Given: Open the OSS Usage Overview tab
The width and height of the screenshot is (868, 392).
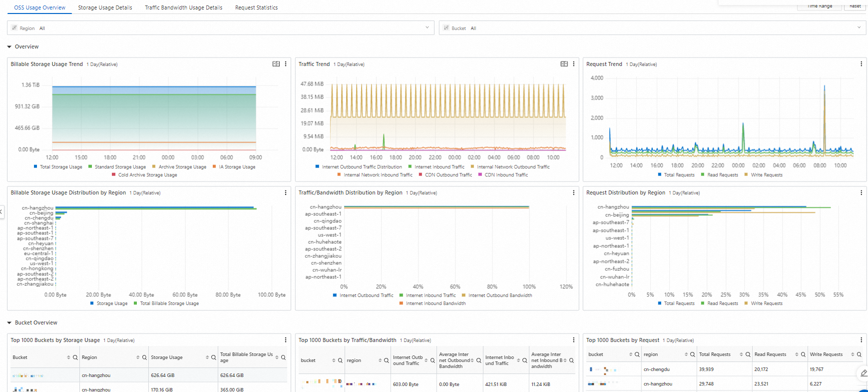Looking at the screenshot, I should click(39, 7).
